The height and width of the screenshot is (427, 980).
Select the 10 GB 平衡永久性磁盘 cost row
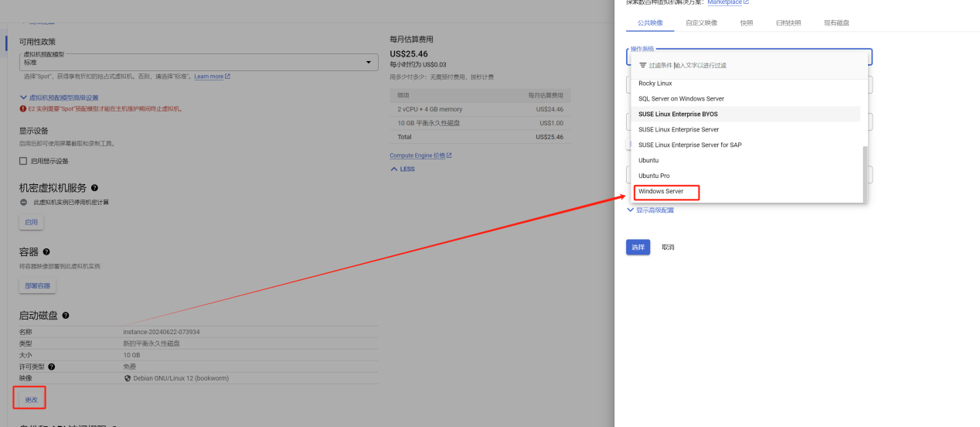(x=479, y=123)
